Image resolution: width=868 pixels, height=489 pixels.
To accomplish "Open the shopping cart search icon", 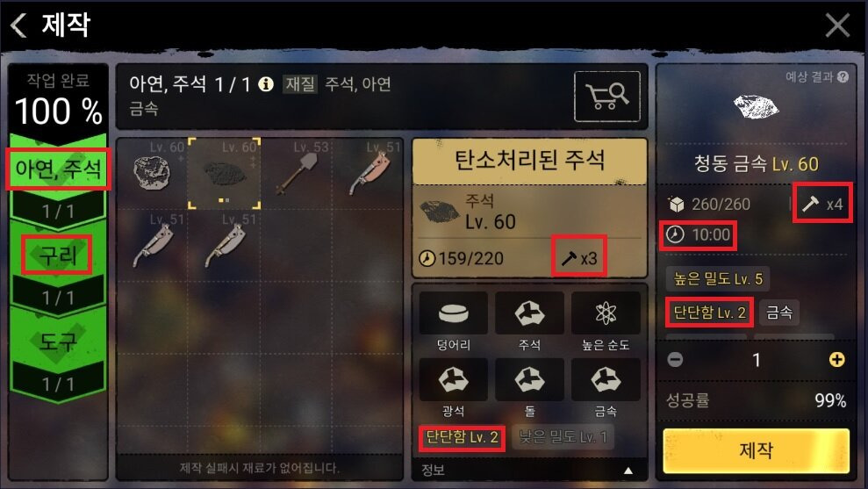I will 607,97.
